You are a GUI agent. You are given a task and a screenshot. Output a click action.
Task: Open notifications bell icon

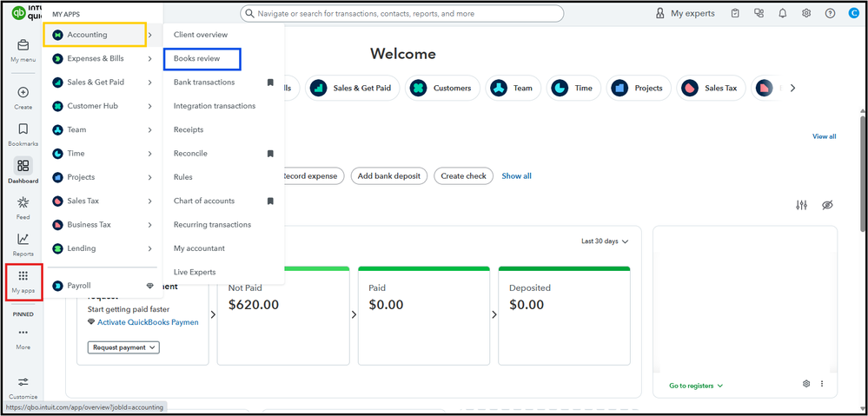[x=783, y=13]
